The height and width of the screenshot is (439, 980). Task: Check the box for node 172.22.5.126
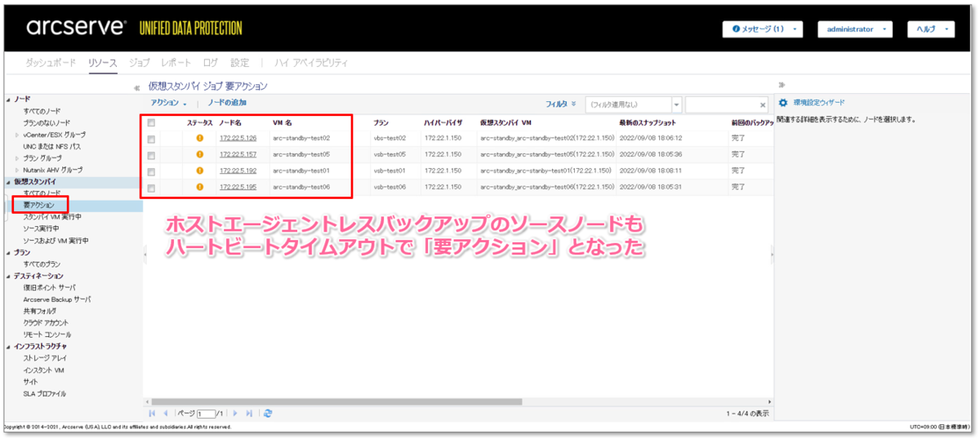coord(151,139)
